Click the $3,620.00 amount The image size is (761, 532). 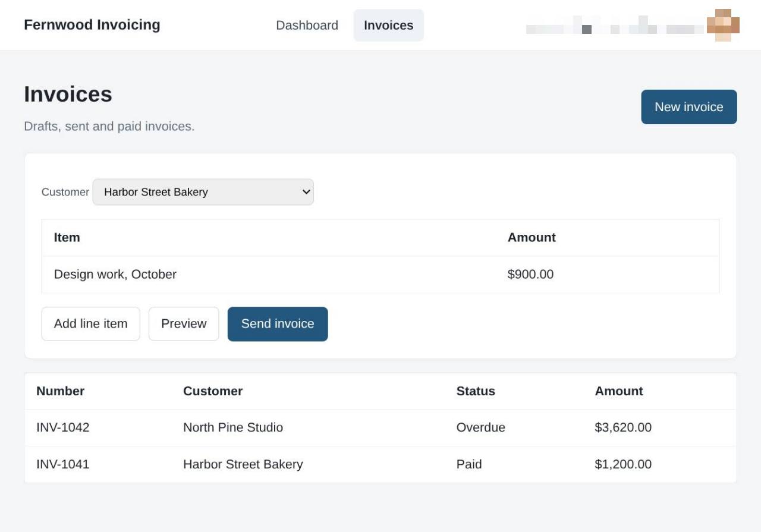tap(623, 427)
